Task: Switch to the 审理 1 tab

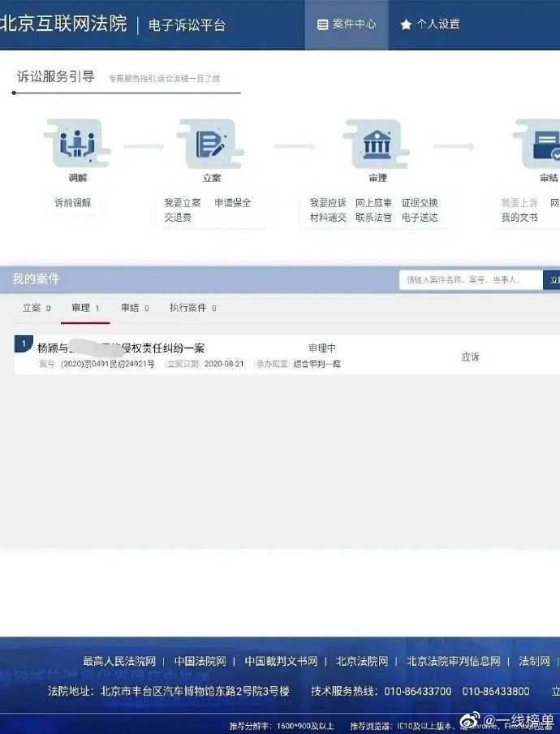Action: (85, 308)
